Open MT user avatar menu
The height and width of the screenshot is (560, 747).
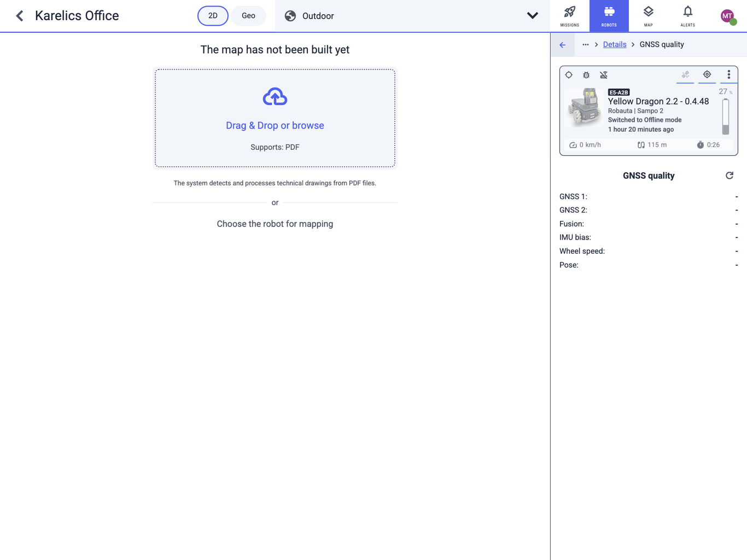tap(727, 16)
